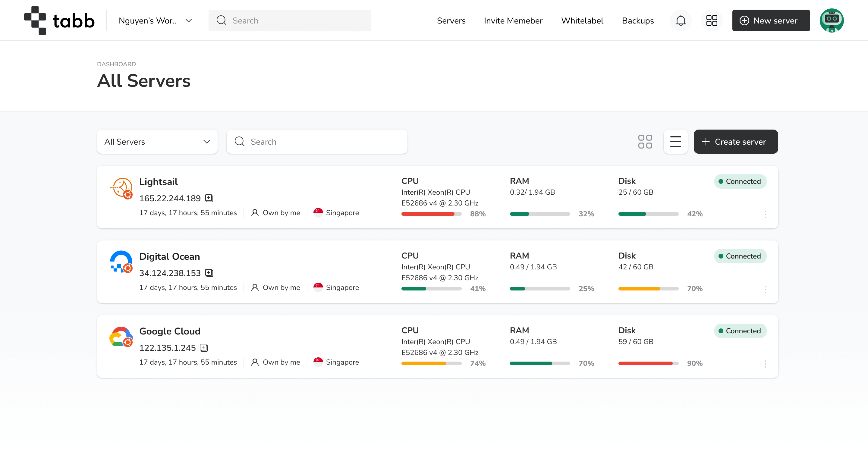
Task: Click Connected status badge on Lightsail
Action: click(740, 181)
